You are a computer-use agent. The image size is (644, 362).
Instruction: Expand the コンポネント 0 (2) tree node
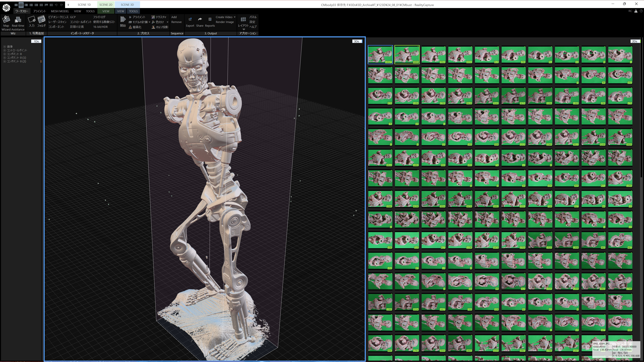5,62
